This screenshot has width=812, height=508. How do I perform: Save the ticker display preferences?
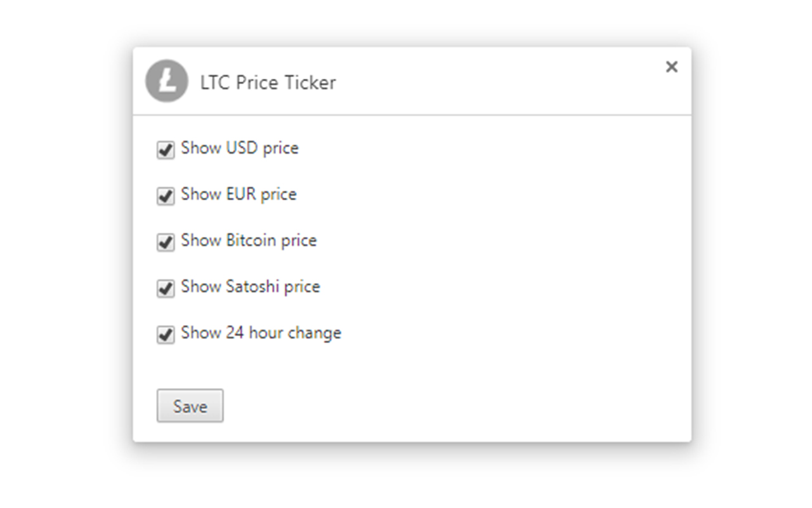point(190,406)
